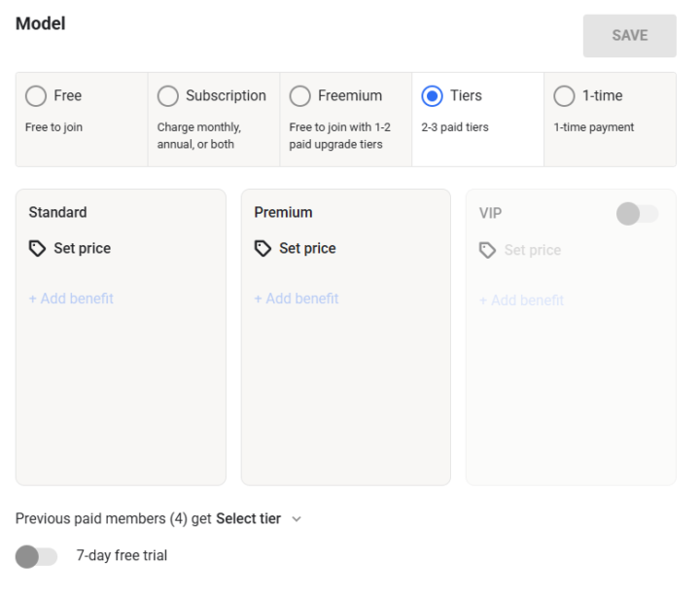Screen dimensions: 700x599
Task: Click the price tag icon in Standard tier
Action: [x=37, y=249]
